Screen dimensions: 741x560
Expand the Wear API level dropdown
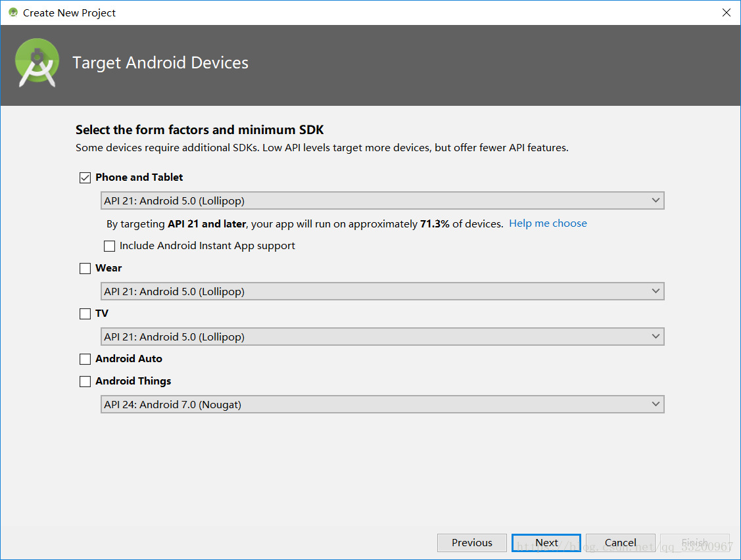(x=382, y=291)
